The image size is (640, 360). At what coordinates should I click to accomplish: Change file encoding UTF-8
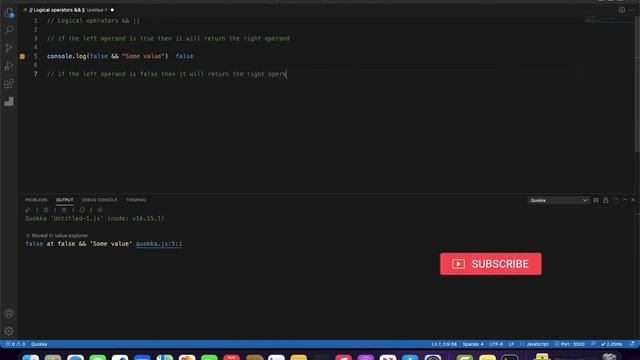click(x=496, y=344)
